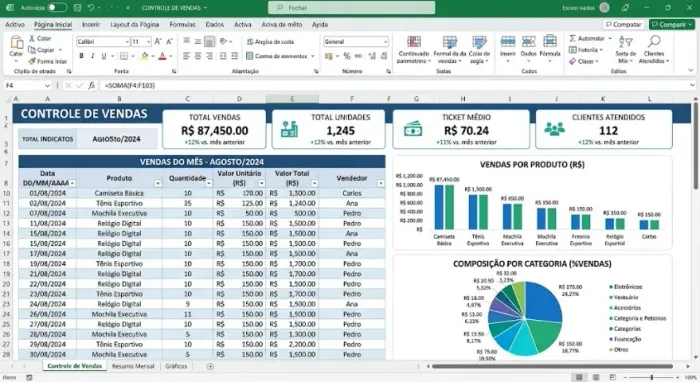The height and width of the screenshot is (382, 700).
Task: Toggle bold formatting
Action: 81,56
